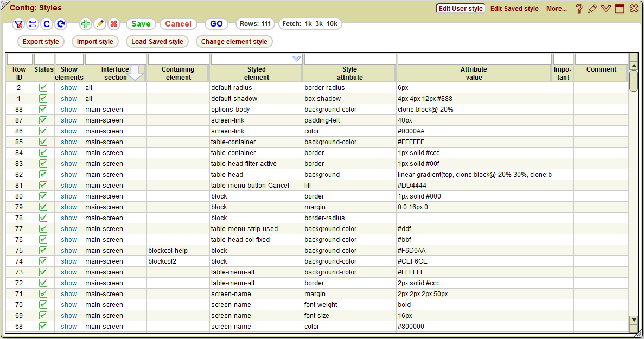
Task: Enable the Status checkbox for Row ID 88
Action: click(x=43, y=110)
